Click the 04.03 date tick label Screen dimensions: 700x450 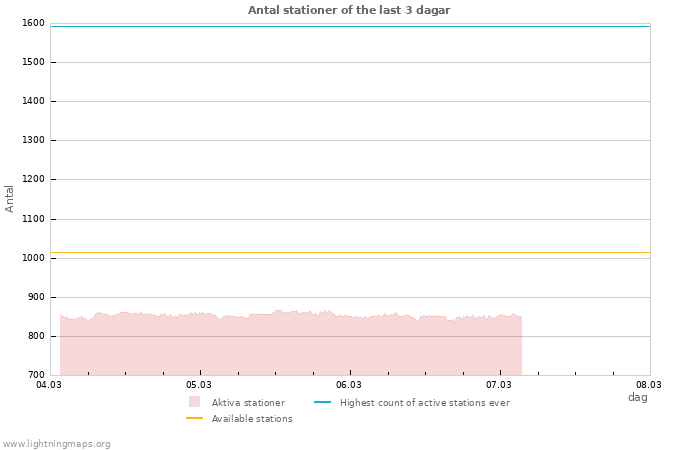click(x=49, y=384)
